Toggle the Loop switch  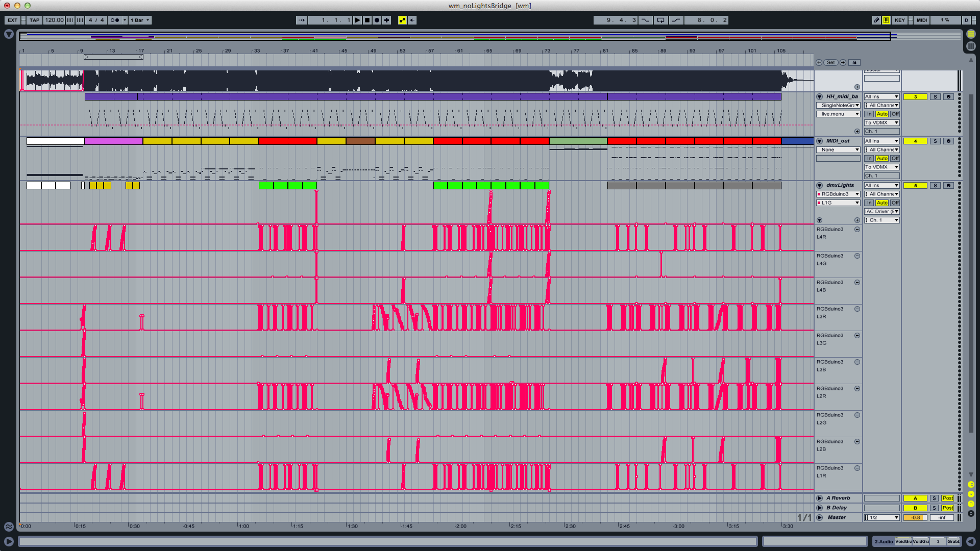(660, 20)
